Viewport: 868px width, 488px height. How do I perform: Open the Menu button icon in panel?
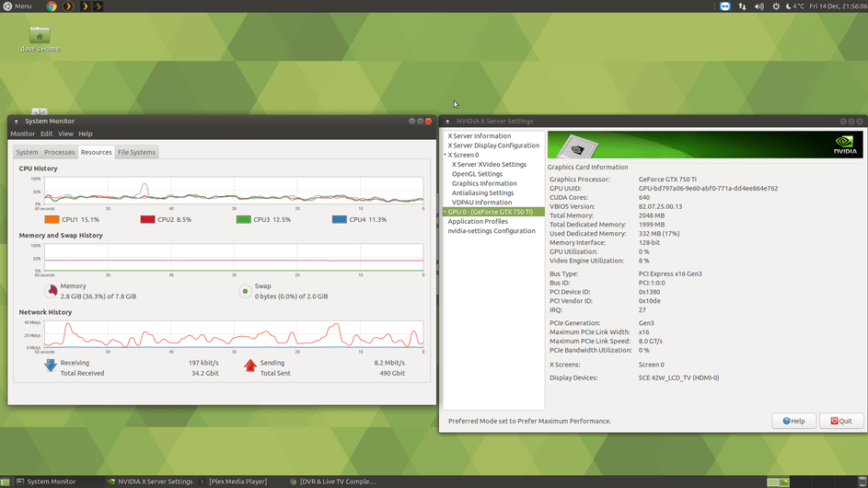tap(7, 6)
